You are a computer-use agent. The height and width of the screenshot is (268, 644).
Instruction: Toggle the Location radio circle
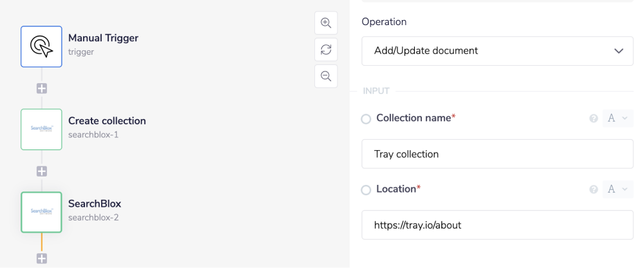tap(366, 190)
